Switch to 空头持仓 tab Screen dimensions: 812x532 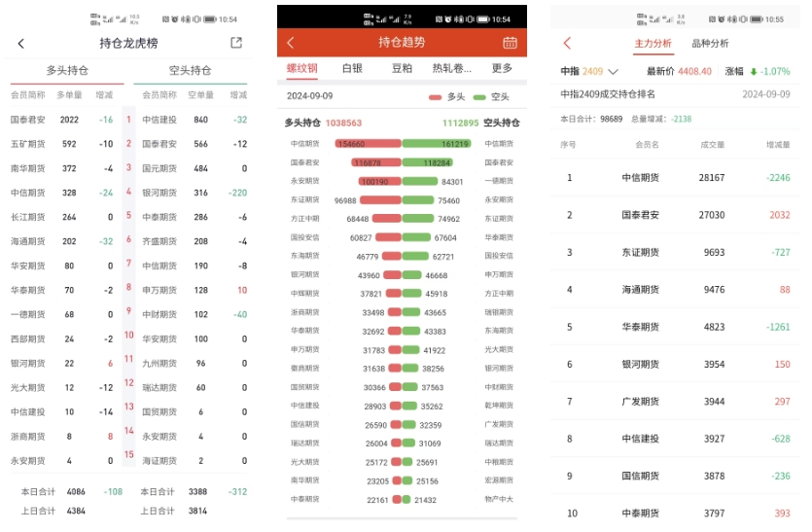tap(190, 70)
